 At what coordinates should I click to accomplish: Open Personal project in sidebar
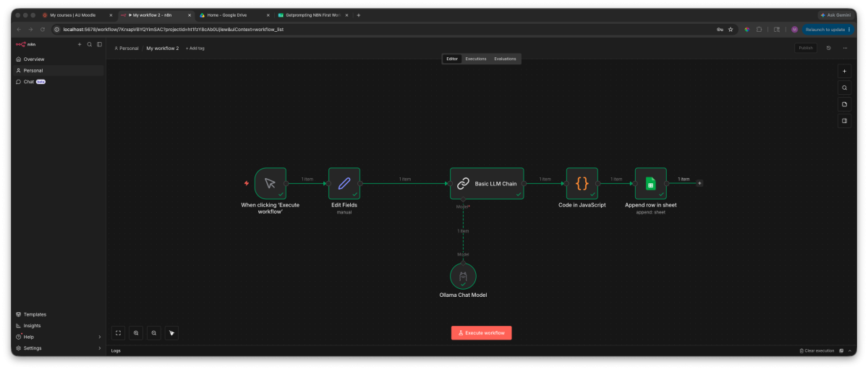(x=59, y=70)
